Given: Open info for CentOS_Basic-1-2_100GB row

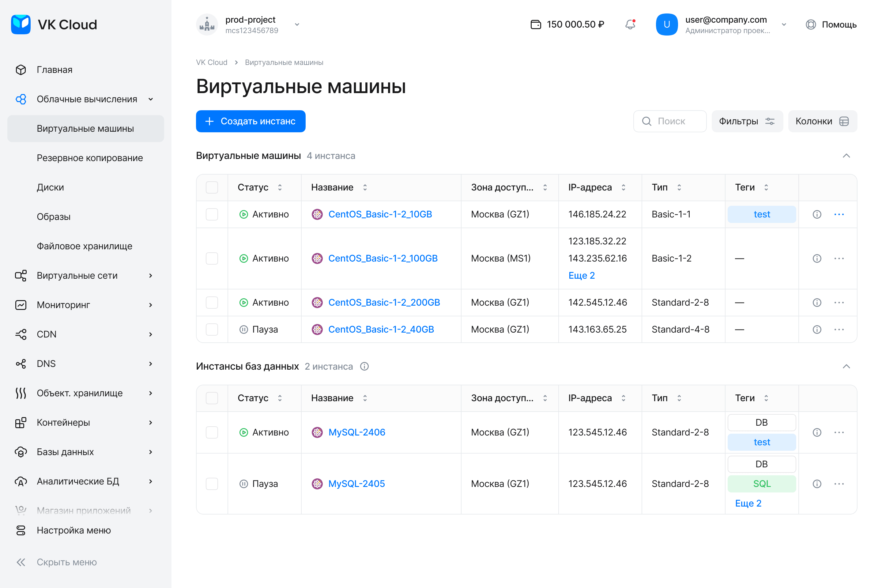Looking at the screenshot, I should [x=817, y=258].
